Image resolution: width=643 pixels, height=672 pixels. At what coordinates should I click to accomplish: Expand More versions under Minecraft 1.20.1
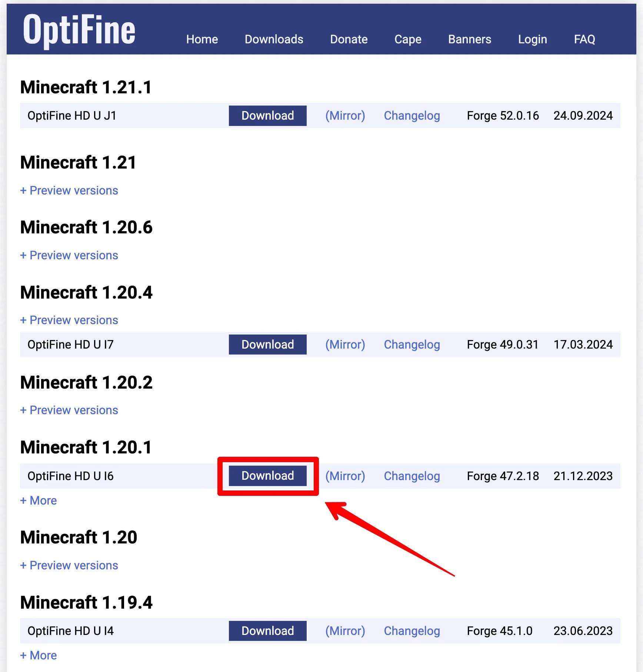tap(39, 500)
